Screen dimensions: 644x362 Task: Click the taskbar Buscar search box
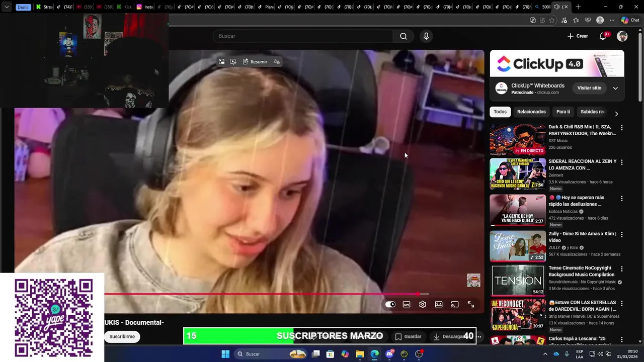tap(271, 354)
